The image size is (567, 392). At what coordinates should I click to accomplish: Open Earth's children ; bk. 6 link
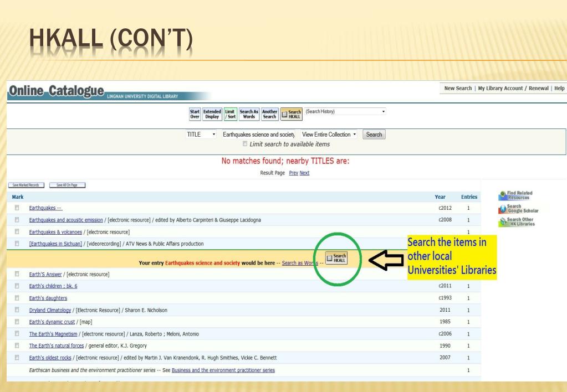coord(53,286)
